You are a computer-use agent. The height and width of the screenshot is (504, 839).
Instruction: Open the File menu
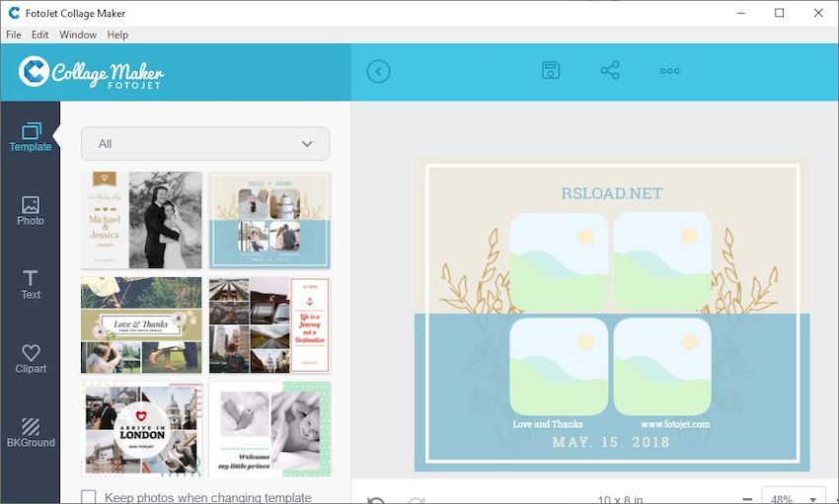(14, 35)
